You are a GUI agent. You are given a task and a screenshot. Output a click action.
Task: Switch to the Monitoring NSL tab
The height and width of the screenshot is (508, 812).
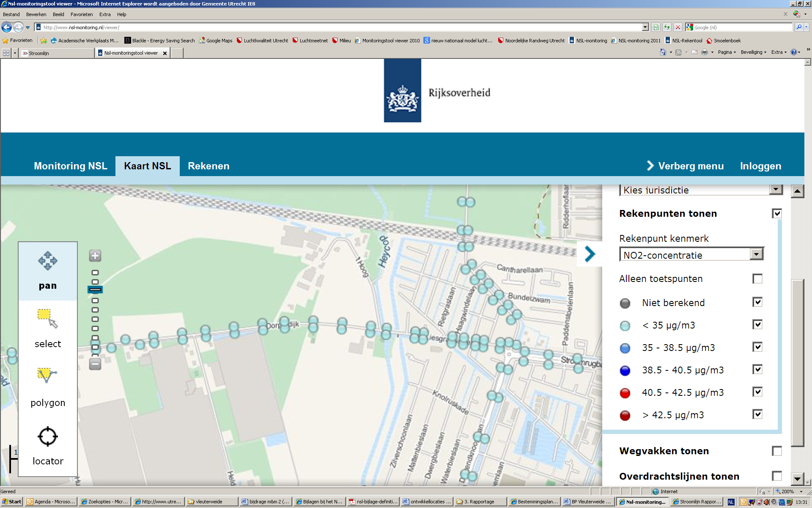coord(71,166)
